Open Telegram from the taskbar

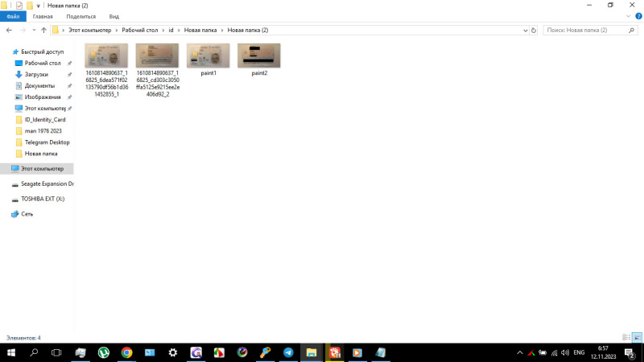[288, 352]
